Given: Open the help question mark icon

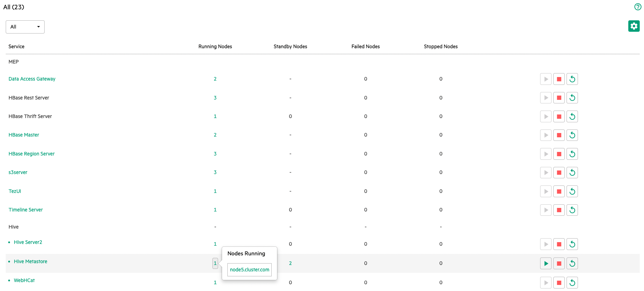Looking at the screenshot, I should [x=638, y=7].
